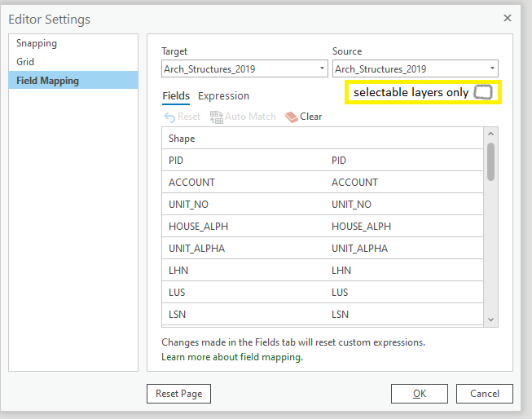Screen dimensions: 532x419
Task: Switch to the Expression tab
Action: [x=223, y=96]
